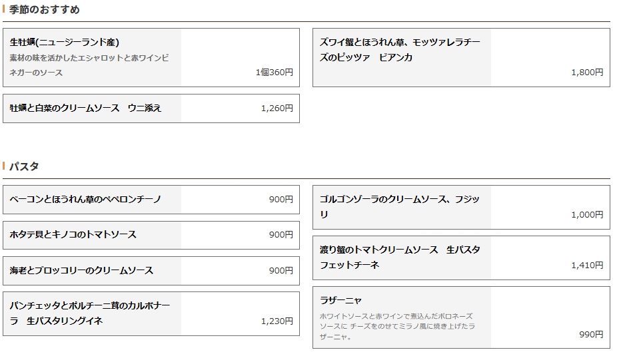
Task: Select ベーコンとほうれん草のペペロンチーノ pasta
Action: (151, 200)
